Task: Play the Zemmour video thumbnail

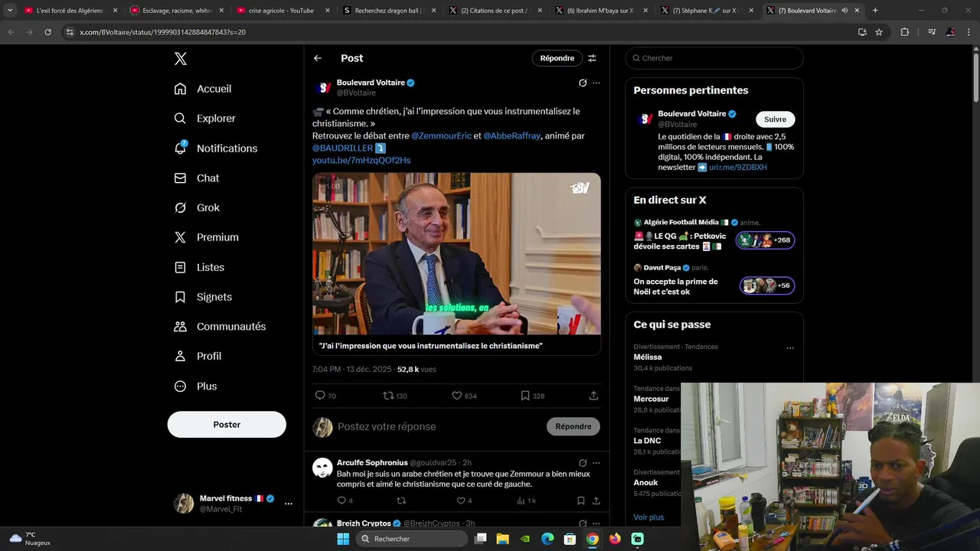Action: [x=456, y=254]
